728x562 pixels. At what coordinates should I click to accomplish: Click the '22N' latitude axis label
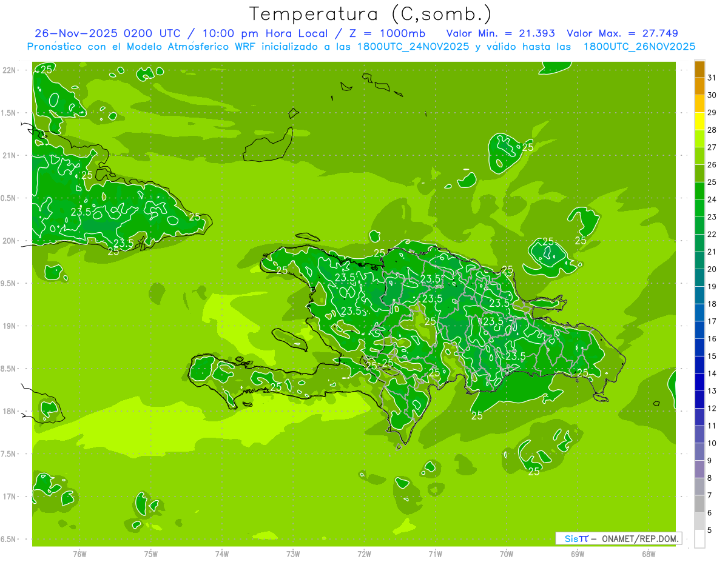tap(8, 70)
